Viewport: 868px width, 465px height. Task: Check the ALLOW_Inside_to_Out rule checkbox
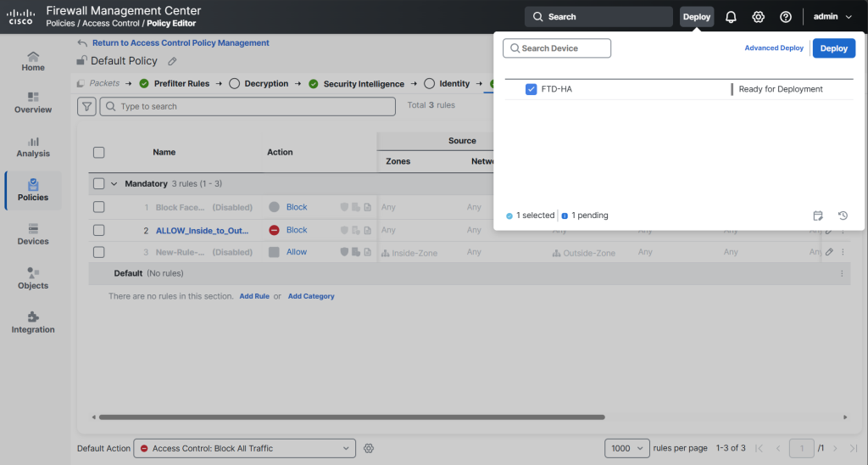click(x=99, y=230)
